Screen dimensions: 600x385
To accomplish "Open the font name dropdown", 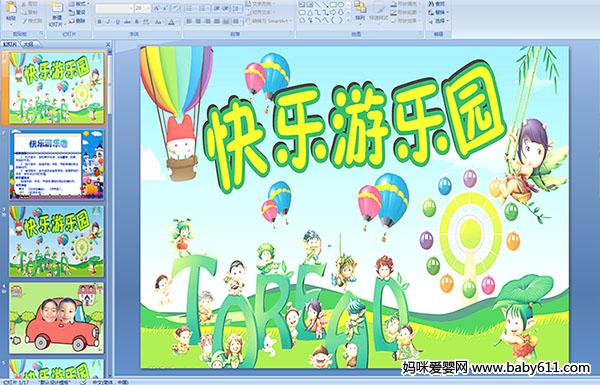I will pyautogui.click(x=131, y=8).
